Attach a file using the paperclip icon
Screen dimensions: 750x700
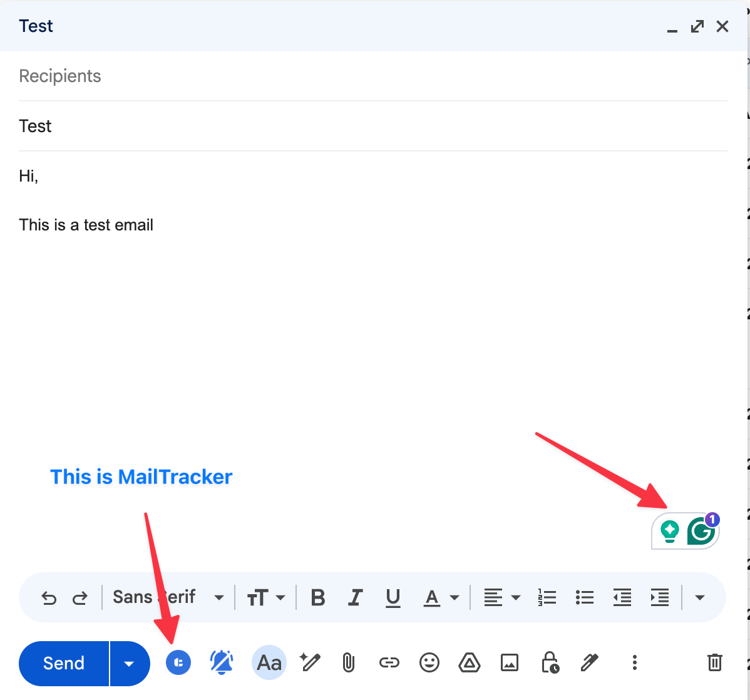pos(349,662)
